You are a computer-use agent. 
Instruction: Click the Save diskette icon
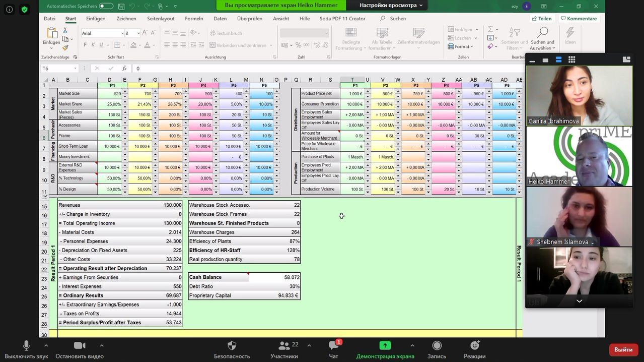coord(121,6)
